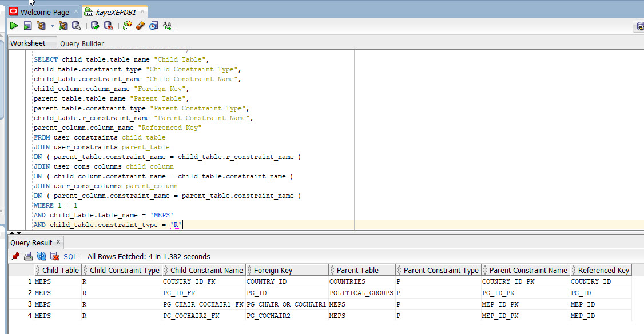
Task: Pin the query result with pushpin icon
Action: 15,256
